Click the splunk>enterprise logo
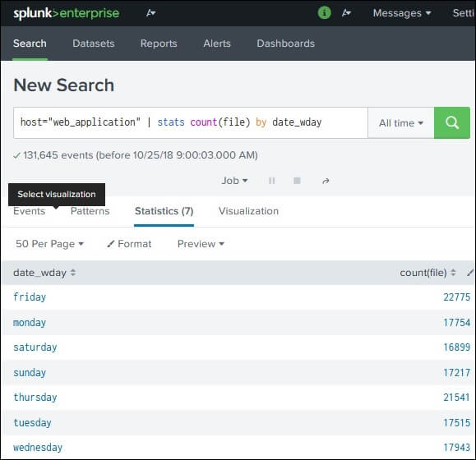The height and width of the screenshot is (460, 476). (x=66, y=13)
